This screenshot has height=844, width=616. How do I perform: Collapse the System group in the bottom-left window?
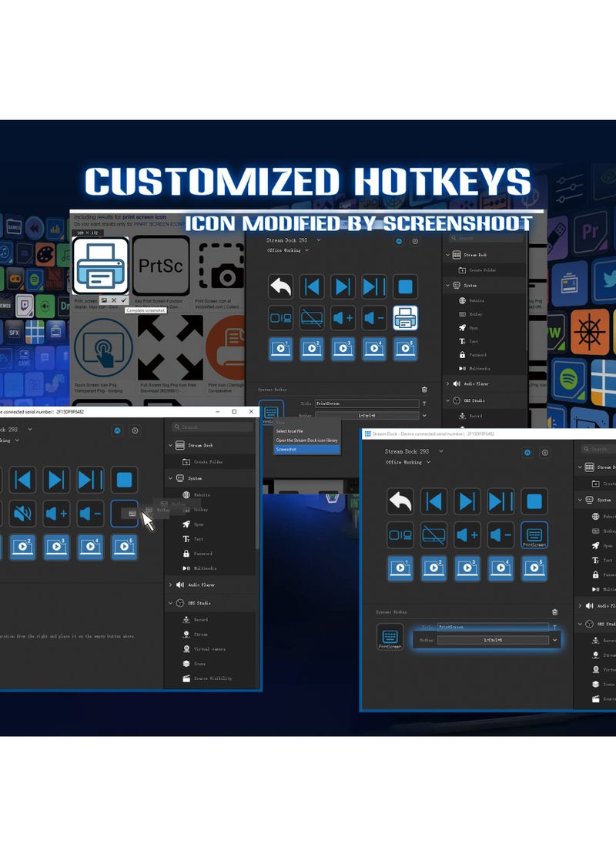(x=170, y=478)
